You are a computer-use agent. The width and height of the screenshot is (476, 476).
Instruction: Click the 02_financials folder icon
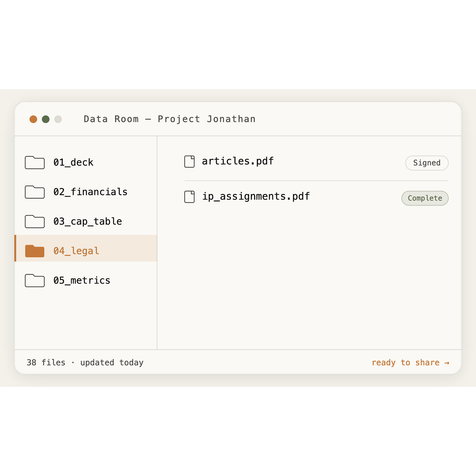(x=35, y=192)
